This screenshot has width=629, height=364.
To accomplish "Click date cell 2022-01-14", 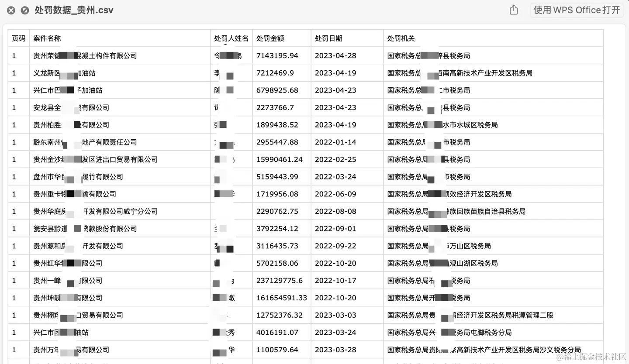I will coord(347,142).
